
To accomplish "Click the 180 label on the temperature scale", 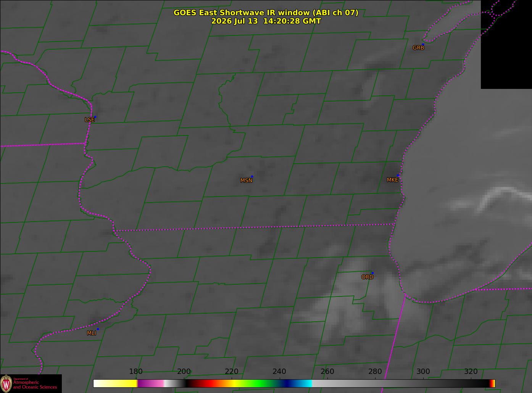I will pos(136,372).
